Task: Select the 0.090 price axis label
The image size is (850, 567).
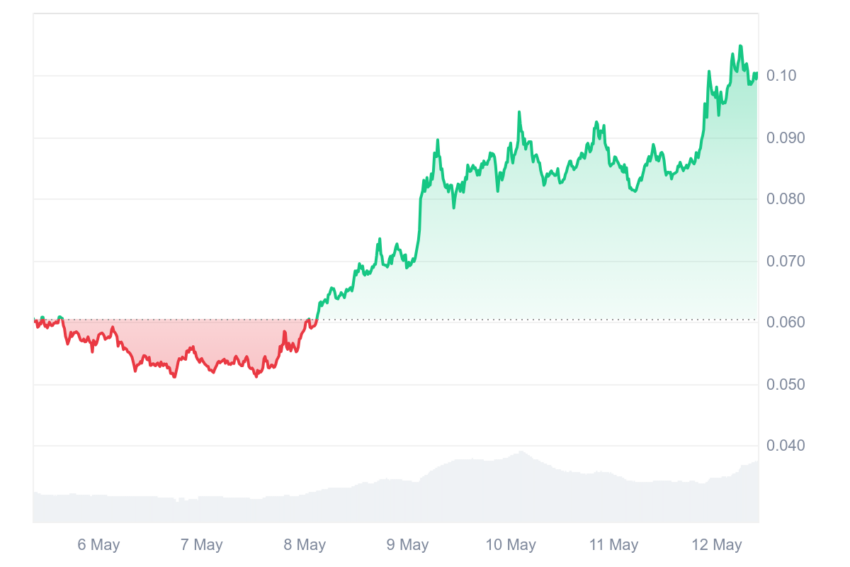Action: click(785, 138)
